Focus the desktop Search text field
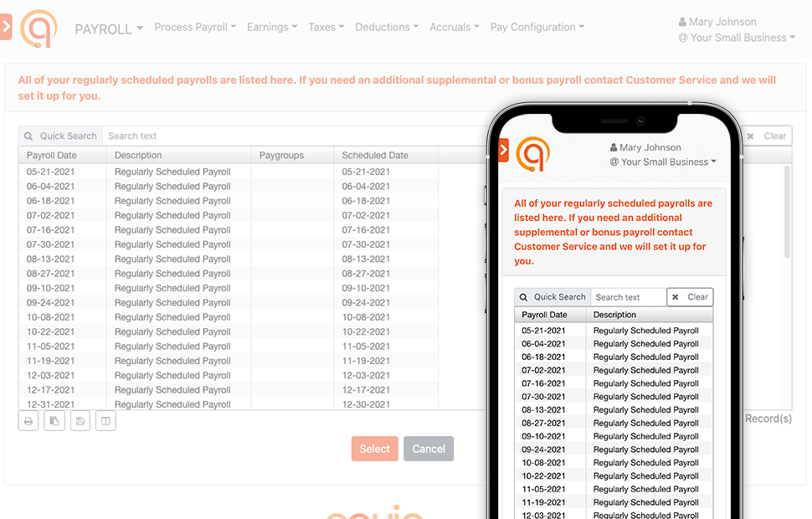The width and height of the screenshot is (812, 519). point(293,136)
